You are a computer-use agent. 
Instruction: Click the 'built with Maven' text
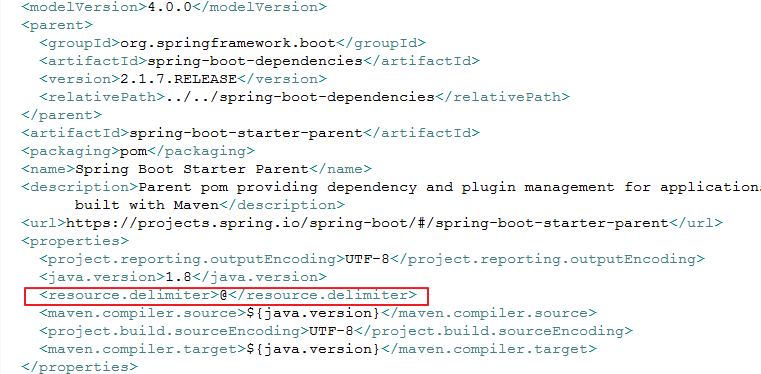point(147,205)
